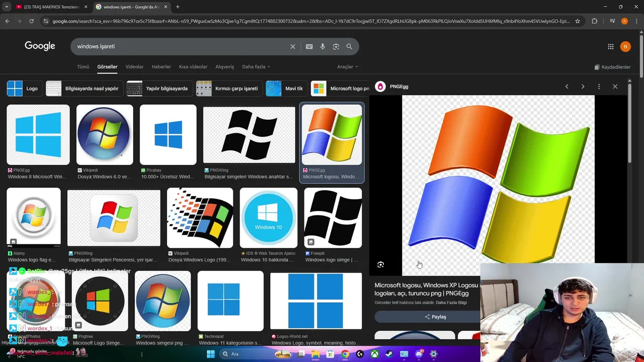
Task: Open the Freepik black Windows logo thumbnail
Action: pyautogui.click(x=333, y=218)
